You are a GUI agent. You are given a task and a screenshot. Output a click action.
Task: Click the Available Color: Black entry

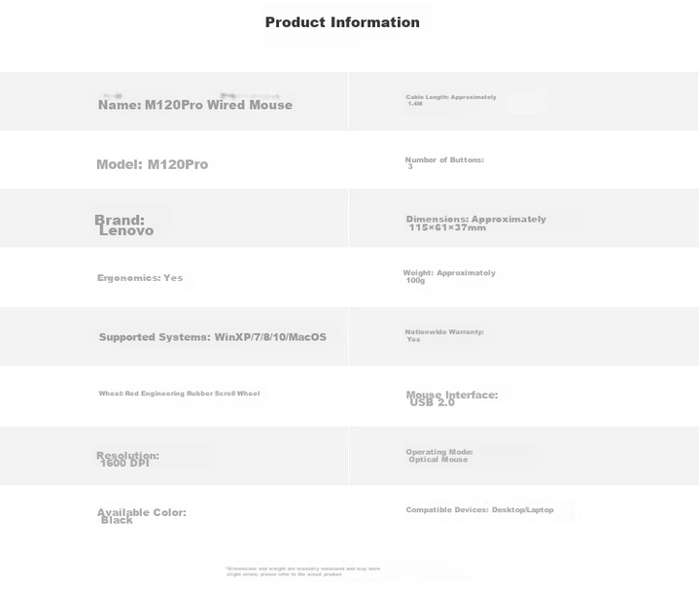(142, 516)
